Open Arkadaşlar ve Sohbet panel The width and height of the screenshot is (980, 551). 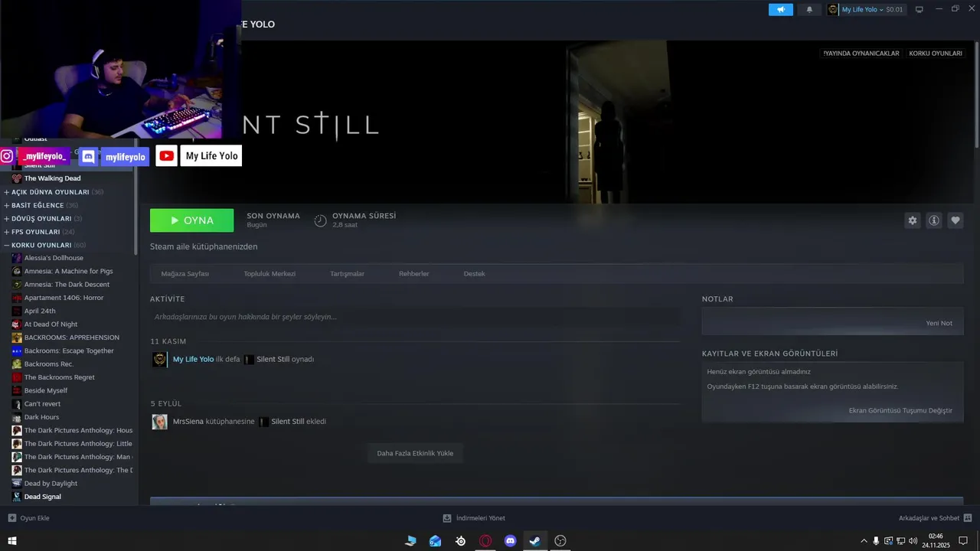[x=935, y=518]
